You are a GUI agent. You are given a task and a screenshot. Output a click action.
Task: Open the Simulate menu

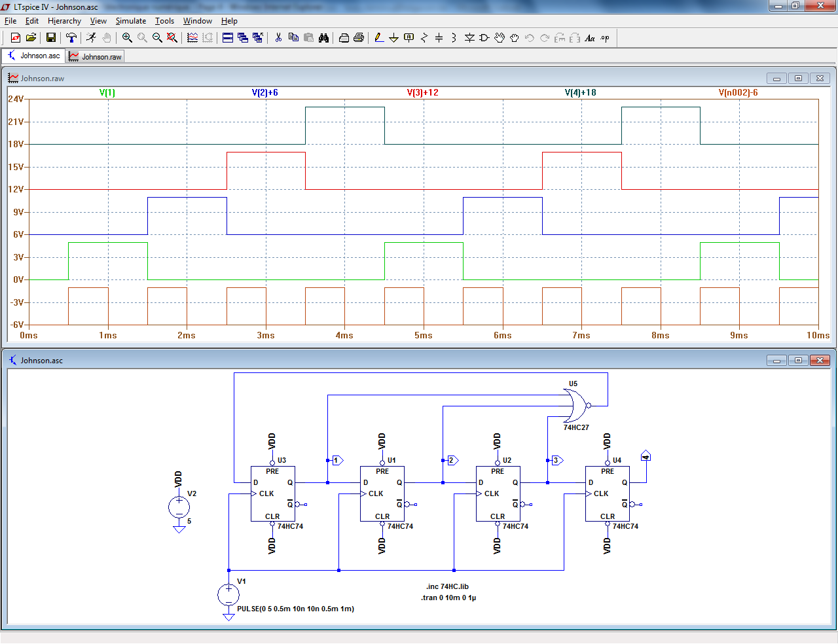(130, 21)
